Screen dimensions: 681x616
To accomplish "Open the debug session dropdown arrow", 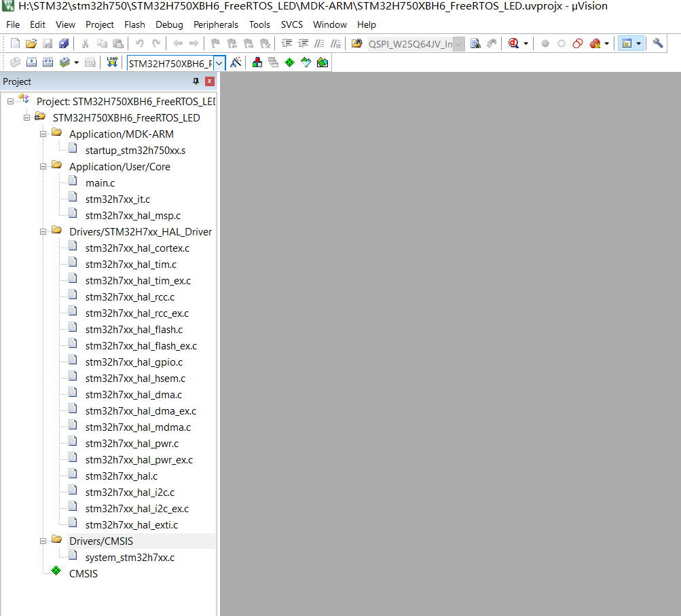I will (x=526, y=43).
